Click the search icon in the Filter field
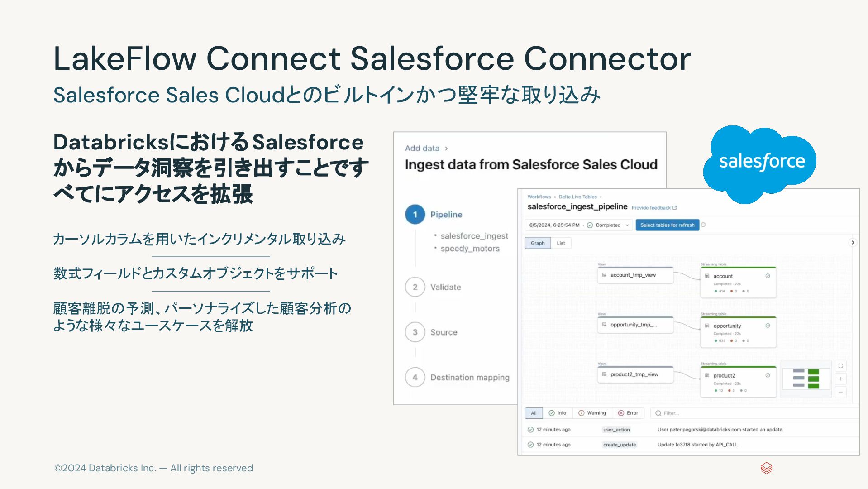Image resolution: width=868 pixels, height=489 pixels. [x=658, y=413]
